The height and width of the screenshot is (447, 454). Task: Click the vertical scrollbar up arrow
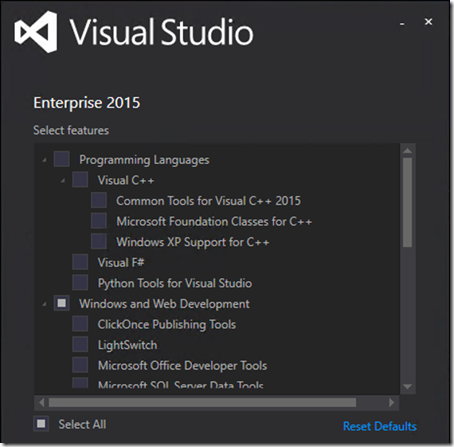(407, 151)
